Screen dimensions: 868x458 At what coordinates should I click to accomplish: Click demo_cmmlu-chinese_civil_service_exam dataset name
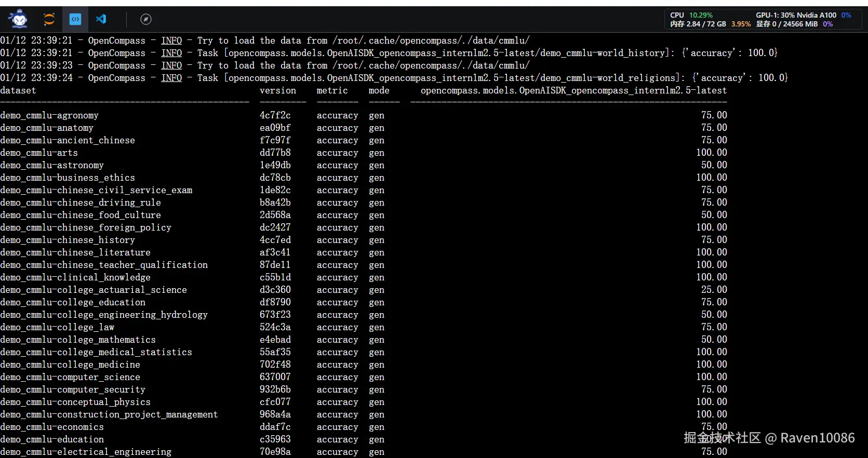[96, 190]
